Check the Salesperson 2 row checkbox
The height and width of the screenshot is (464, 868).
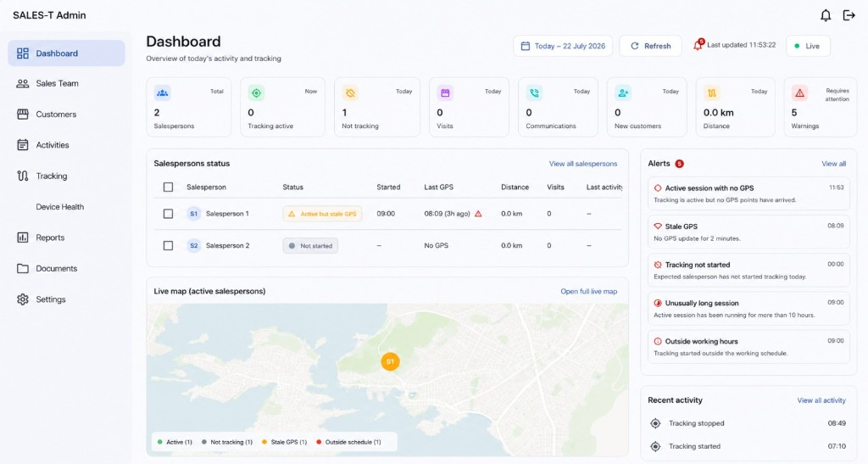click(x=169, y=246)
